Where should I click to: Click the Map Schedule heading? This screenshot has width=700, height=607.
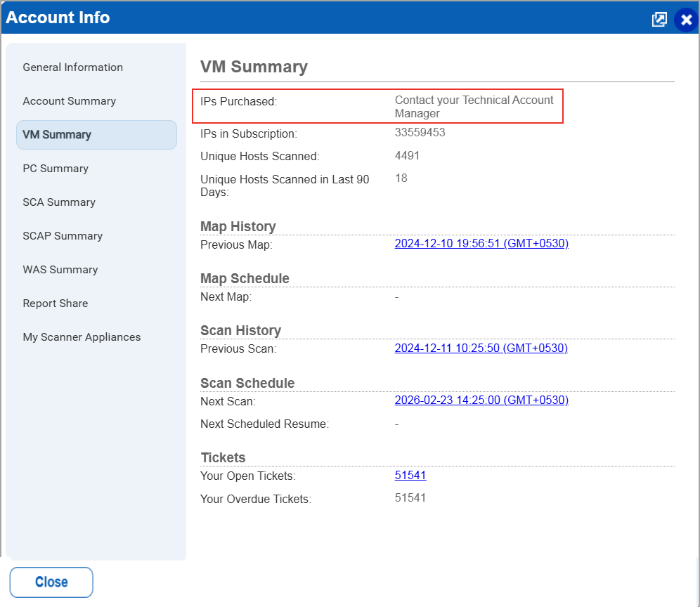pyautogui.click(x=245, y=278)
